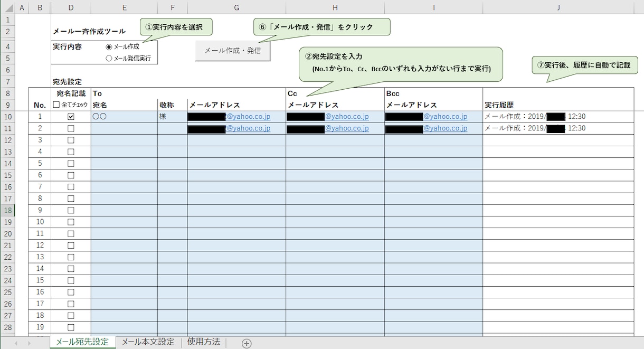Click the 宛名 cell containing ○○
644x349 pixels.
point(124,117)
